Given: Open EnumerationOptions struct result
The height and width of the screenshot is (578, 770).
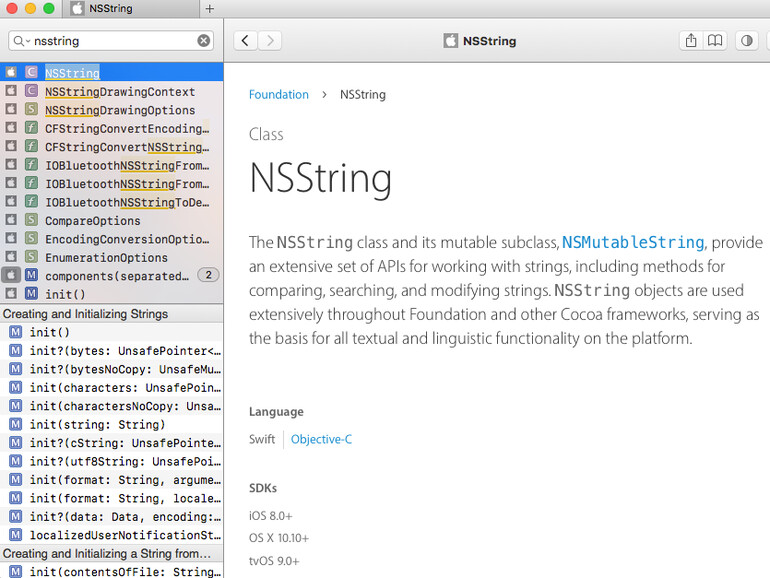Looking at the screenshot, I should click(x=111, y=257).
